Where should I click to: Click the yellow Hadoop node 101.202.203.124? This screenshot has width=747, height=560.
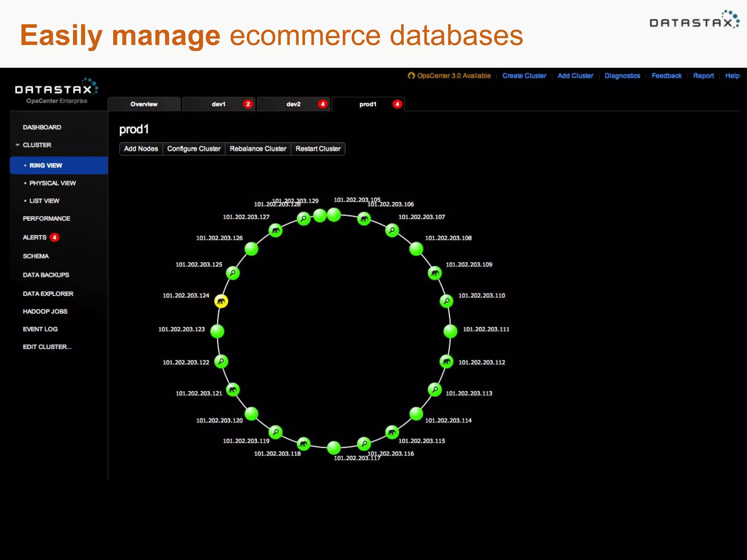[221, 301]
